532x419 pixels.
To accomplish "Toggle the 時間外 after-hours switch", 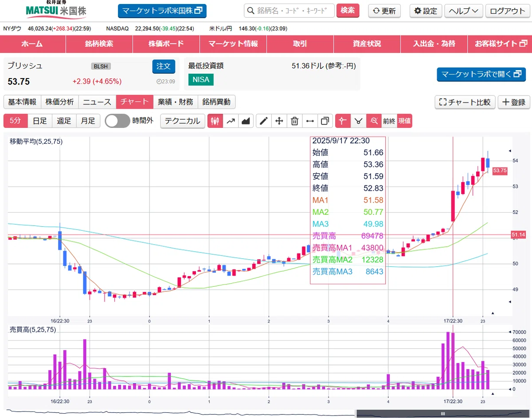I will pos(117,121).
